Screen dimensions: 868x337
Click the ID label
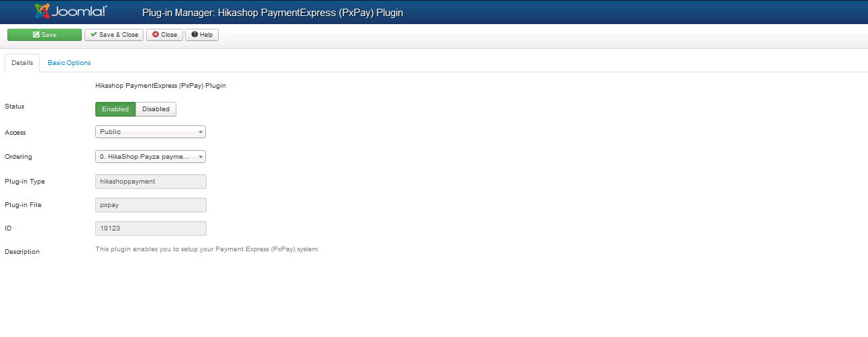8,228
